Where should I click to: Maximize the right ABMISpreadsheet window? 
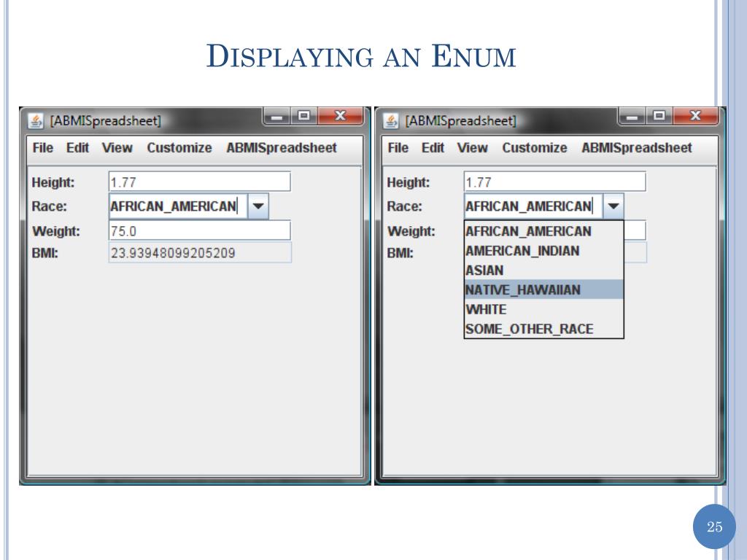(x=659, y=116)
